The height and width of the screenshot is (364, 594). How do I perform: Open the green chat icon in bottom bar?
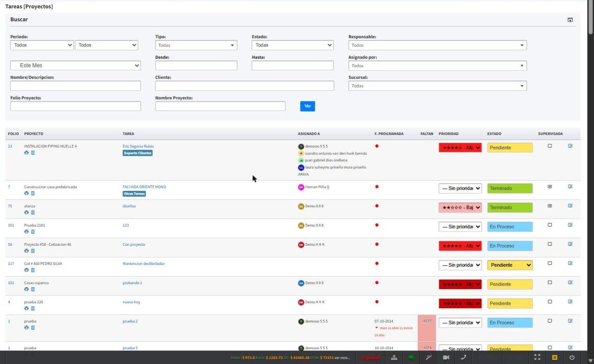point(411,357)
